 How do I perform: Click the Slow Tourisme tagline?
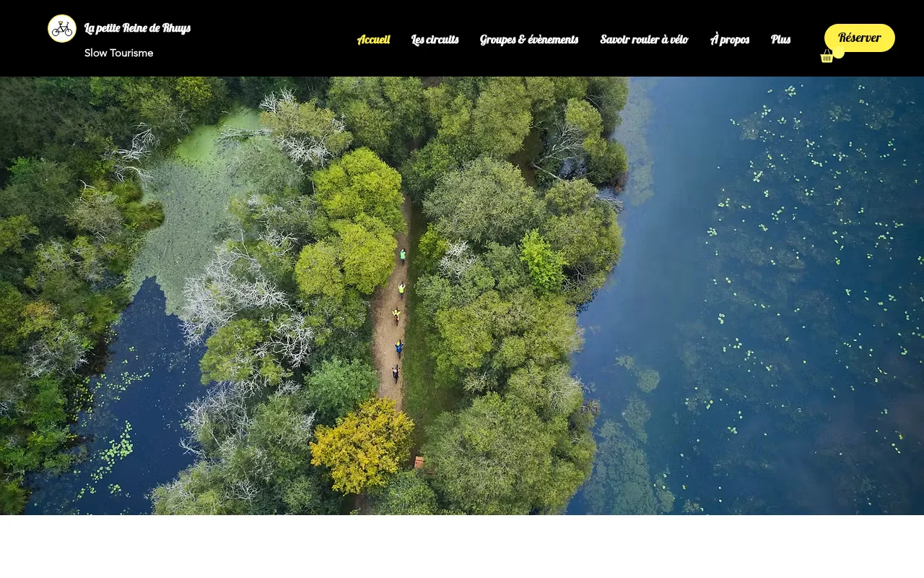pyautogui.click(x=119, y=53)
